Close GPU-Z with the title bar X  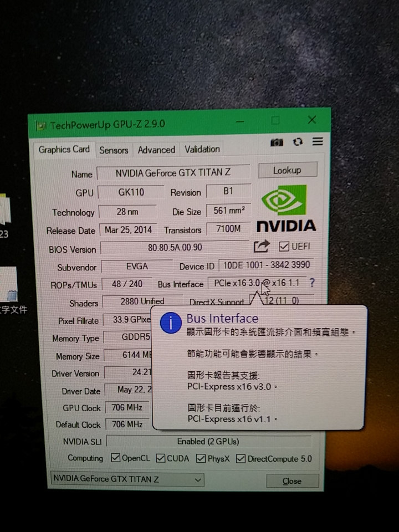pos(312,120)
